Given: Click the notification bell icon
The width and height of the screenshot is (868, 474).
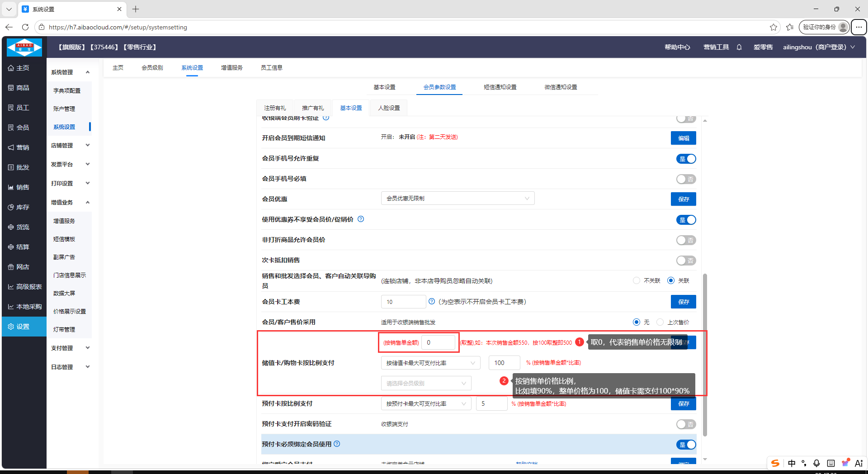Looking at the screenshot, I should click(739, 47).
